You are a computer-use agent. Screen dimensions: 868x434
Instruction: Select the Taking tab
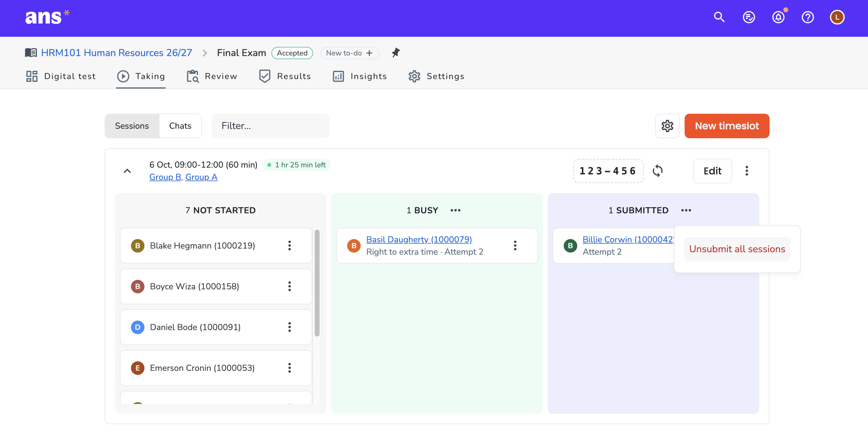[x=141, y=76]
